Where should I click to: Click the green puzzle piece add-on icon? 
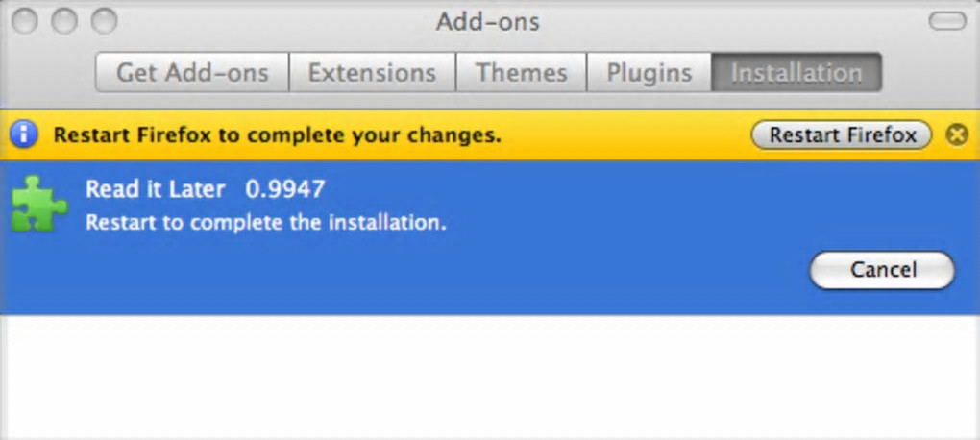coord(39,204)
